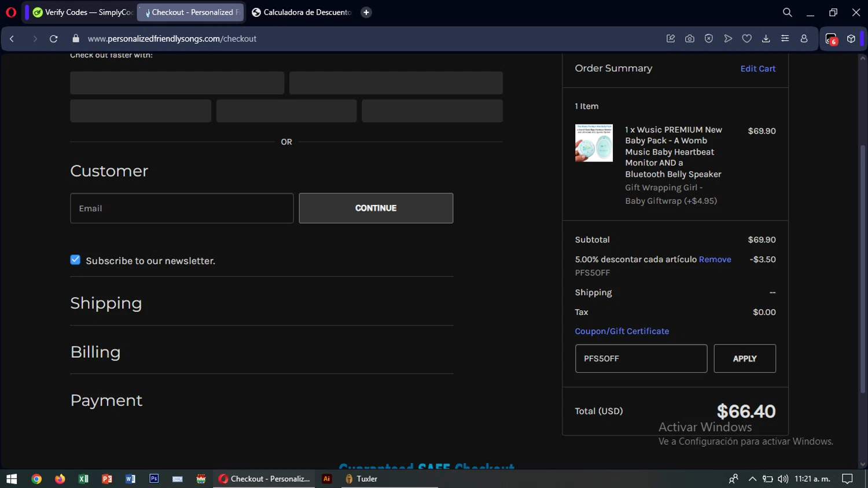The width and height of the screenshot is (868, 488).
Task: Open Photoshop from the taskbar
Action: pyautogui.click(x=154, y=479)
